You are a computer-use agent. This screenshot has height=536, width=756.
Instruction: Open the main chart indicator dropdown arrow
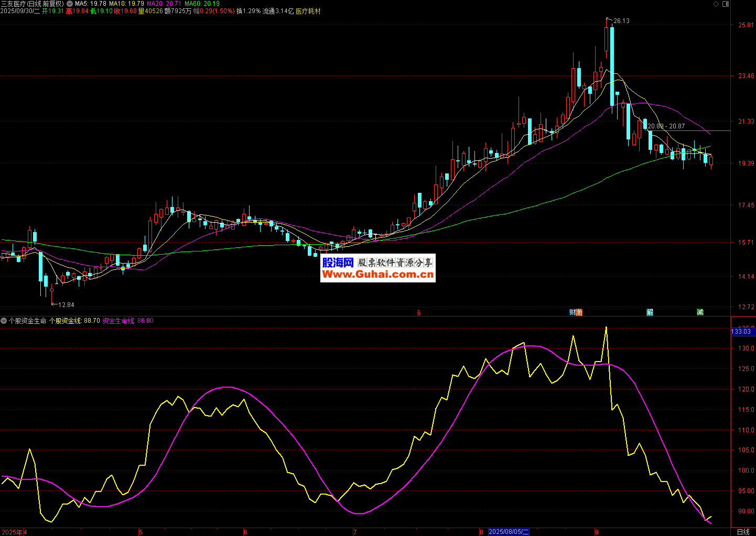coord(70,4)
